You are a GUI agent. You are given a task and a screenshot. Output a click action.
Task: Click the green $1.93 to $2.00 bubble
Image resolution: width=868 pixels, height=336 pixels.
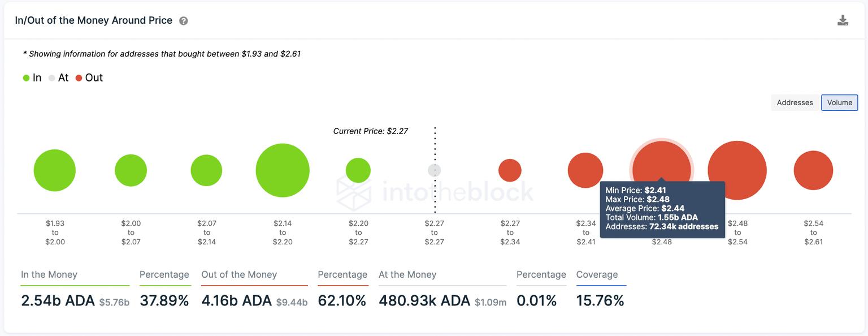[55, 170]
